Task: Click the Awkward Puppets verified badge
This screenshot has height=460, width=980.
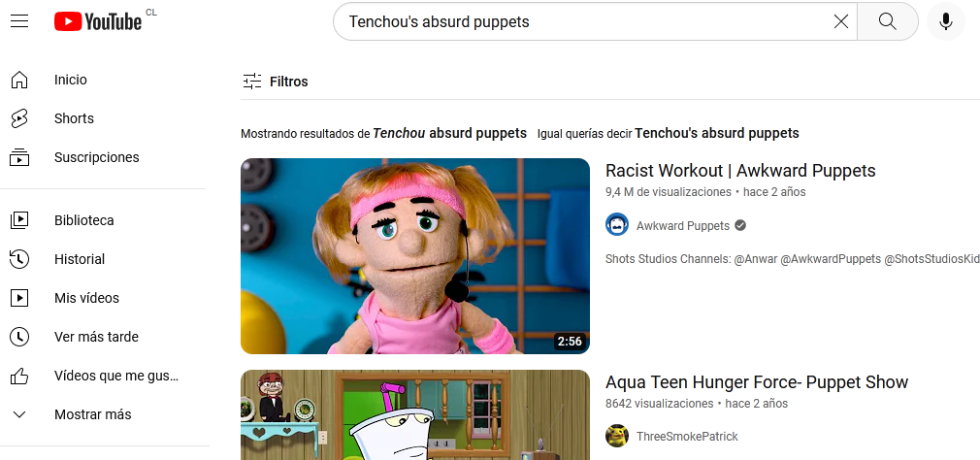Action: 740,225
